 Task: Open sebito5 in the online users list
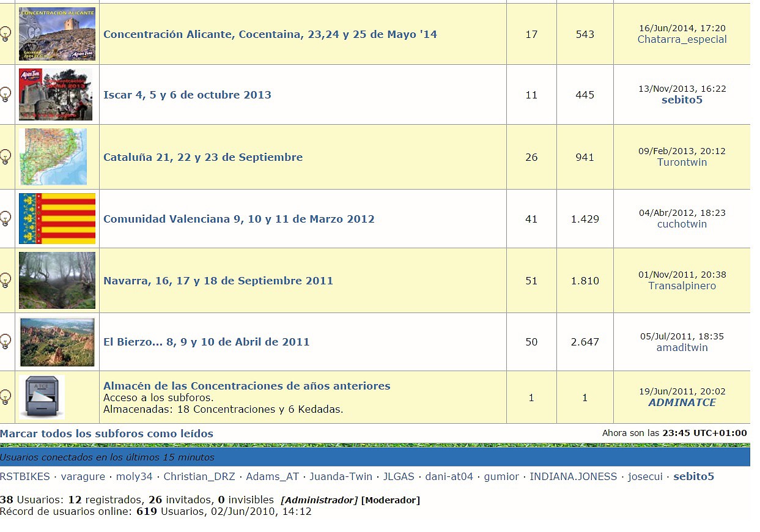(x=693, y=476)
